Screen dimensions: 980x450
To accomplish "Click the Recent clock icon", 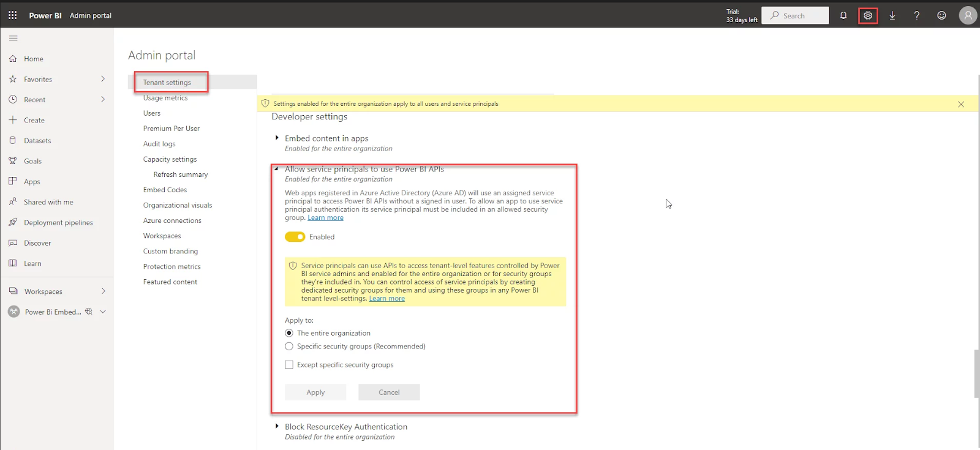I will point(13,99).
